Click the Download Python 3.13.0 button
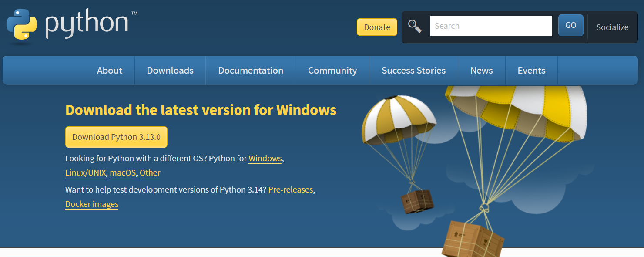The width and height of the screenshot is (644, 257). coord(116,137)
